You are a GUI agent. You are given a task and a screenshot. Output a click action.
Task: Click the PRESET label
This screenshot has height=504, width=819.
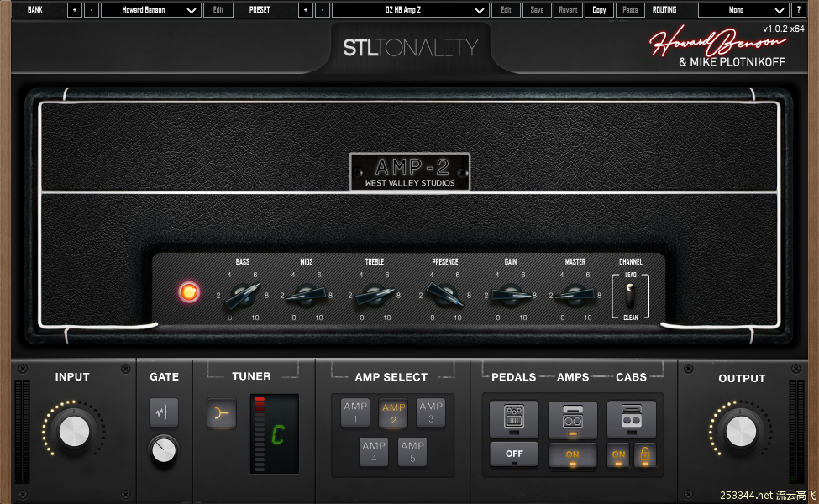(x=260, y=9)
